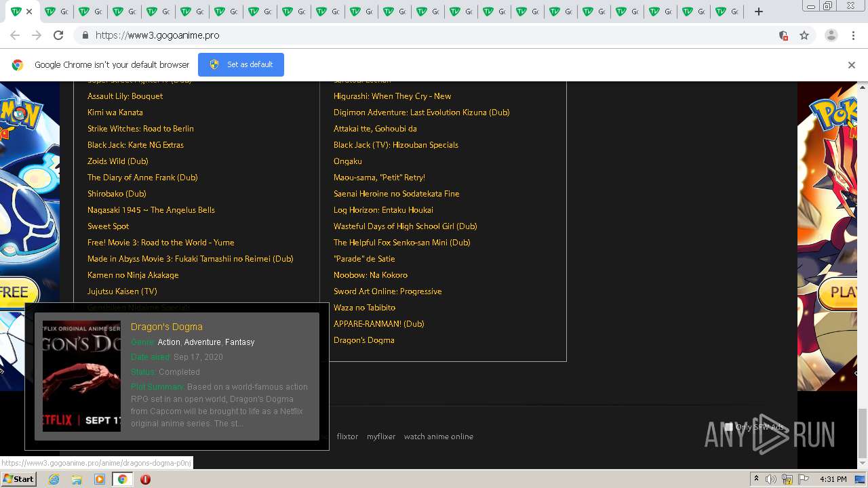The image size is (868, 488).
Task: Open Zoids Wild (Dub) link
Action: click(118, 161)
